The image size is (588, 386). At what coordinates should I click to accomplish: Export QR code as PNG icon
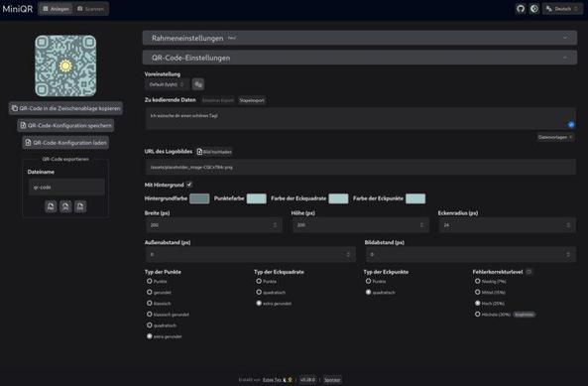[51, 206]
